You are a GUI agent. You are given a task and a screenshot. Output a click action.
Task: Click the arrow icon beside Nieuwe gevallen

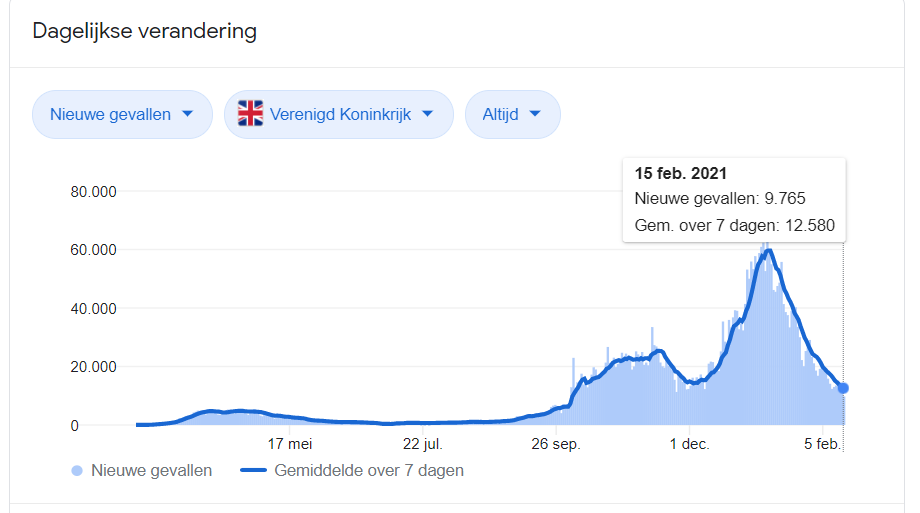(x=188, y=114)
